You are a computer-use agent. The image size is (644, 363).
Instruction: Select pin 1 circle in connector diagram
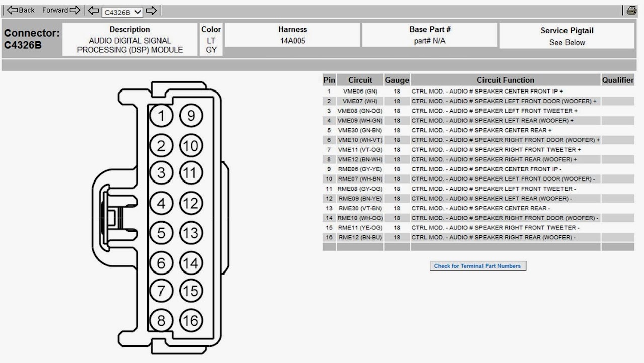pyautogui.click(x=161, y=117)
